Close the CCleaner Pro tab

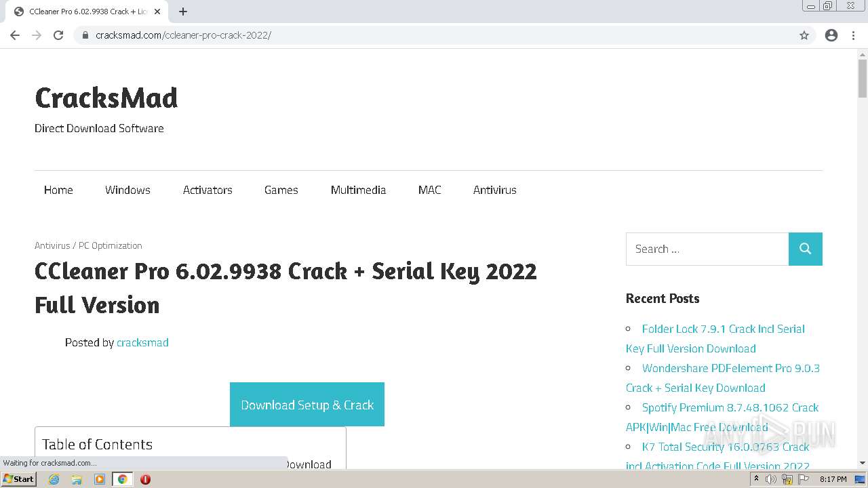pos(157,12)
